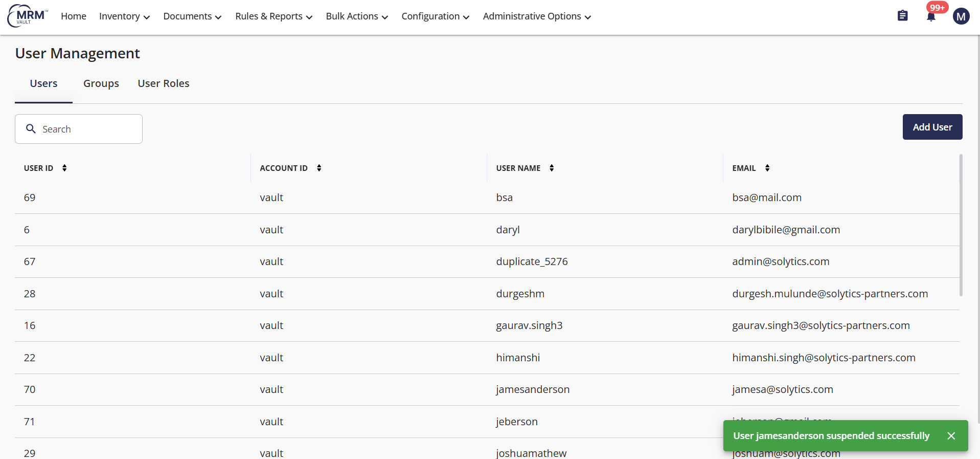Expand the Inventory dropdown menu
This screenshot has height=459, width=980.
tap(124, 16)
